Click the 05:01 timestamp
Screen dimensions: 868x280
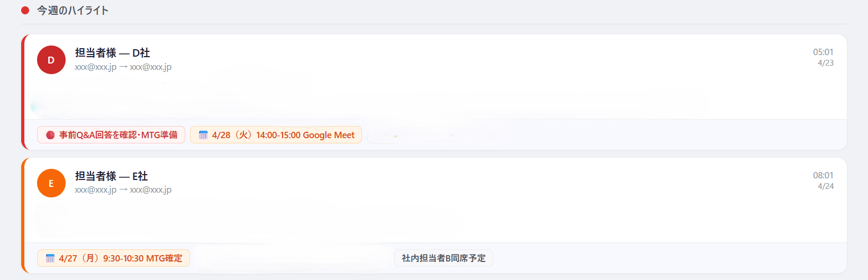[823, 52]
